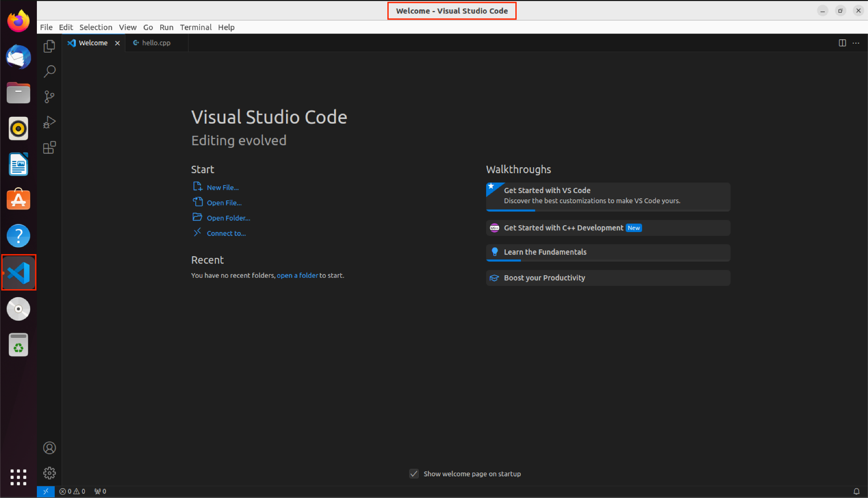The image size is (868, 498).
Task: Click the Visual Studio Code dock icon
Action: coord(19,273)
